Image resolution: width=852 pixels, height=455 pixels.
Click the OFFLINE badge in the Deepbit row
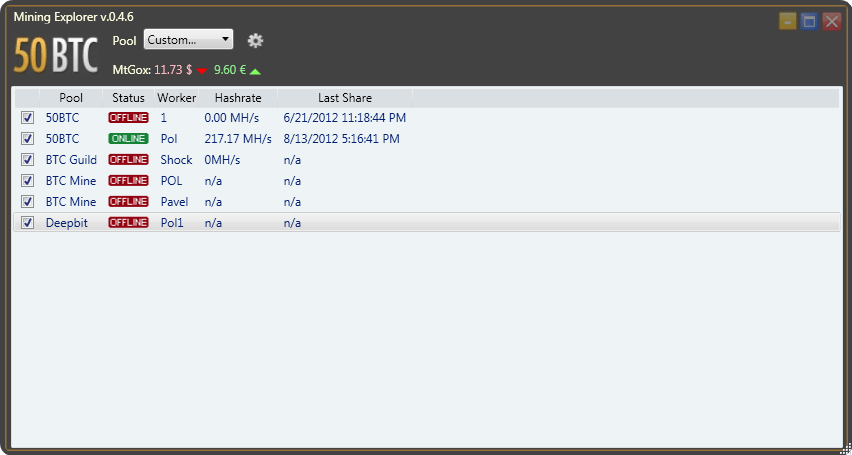click(128, 223)
